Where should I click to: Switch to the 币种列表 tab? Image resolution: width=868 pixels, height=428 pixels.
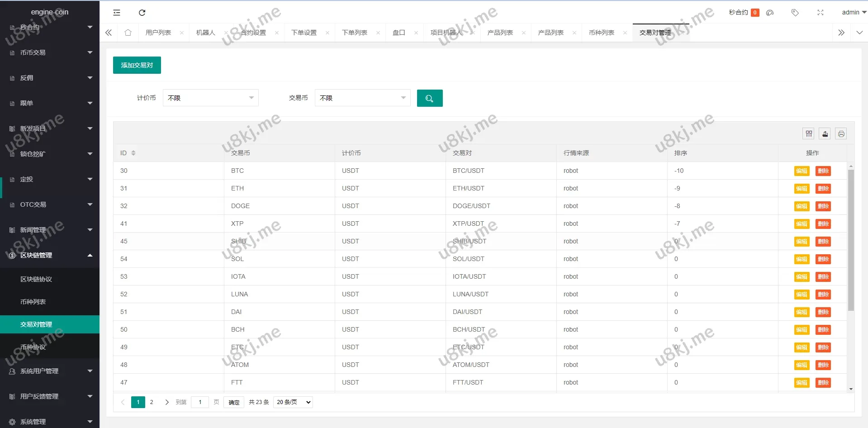pyautogui.click(x=601, y=33)
